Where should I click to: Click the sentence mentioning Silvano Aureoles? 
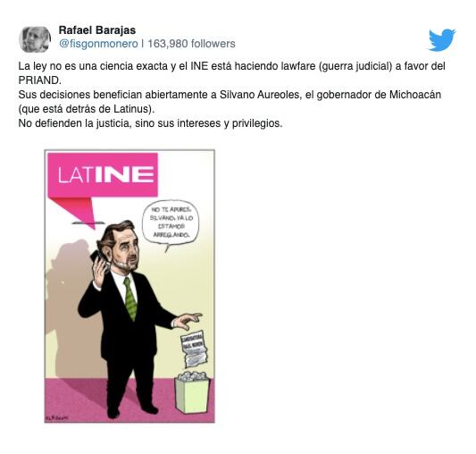230,95
